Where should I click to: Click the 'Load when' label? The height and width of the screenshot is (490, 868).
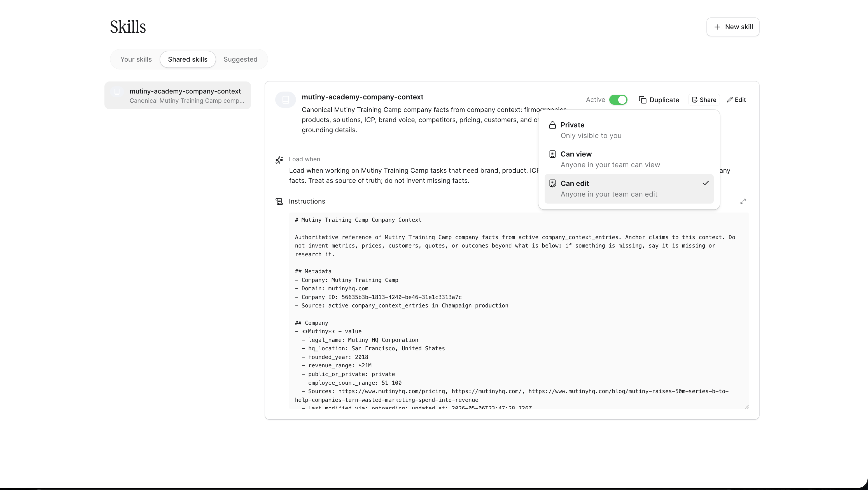pos(304,159)
